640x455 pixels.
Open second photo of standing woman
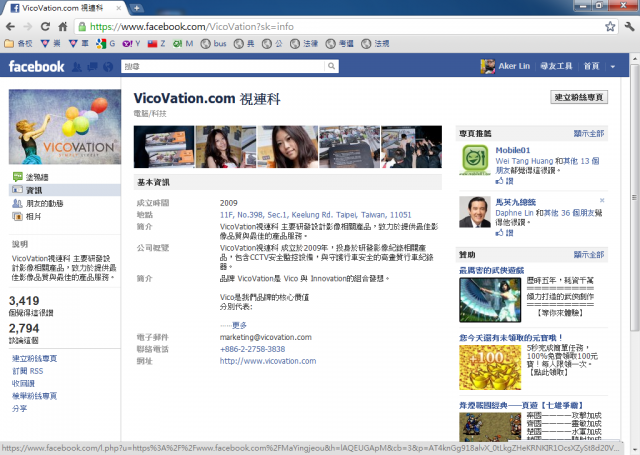click(x=226, y=147)
